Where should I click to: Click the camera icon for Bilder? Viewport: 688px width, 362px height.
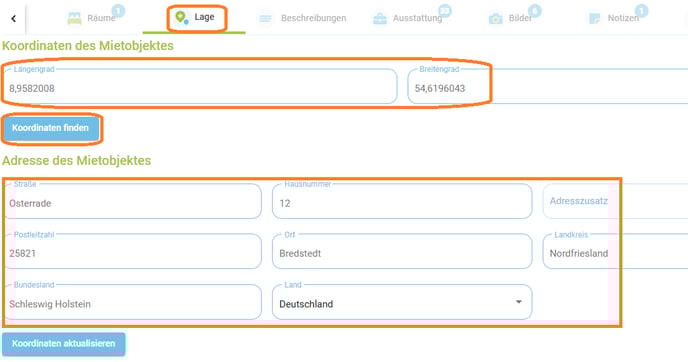click(x=495, y=18)
